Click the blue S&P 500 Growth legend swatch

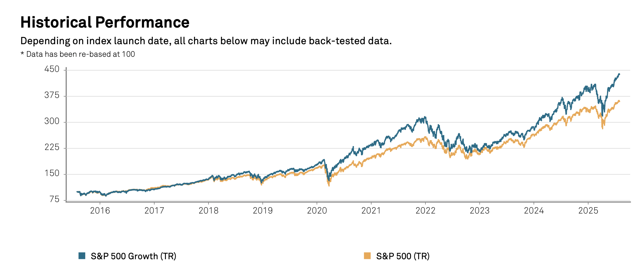(x=82, y=256)
